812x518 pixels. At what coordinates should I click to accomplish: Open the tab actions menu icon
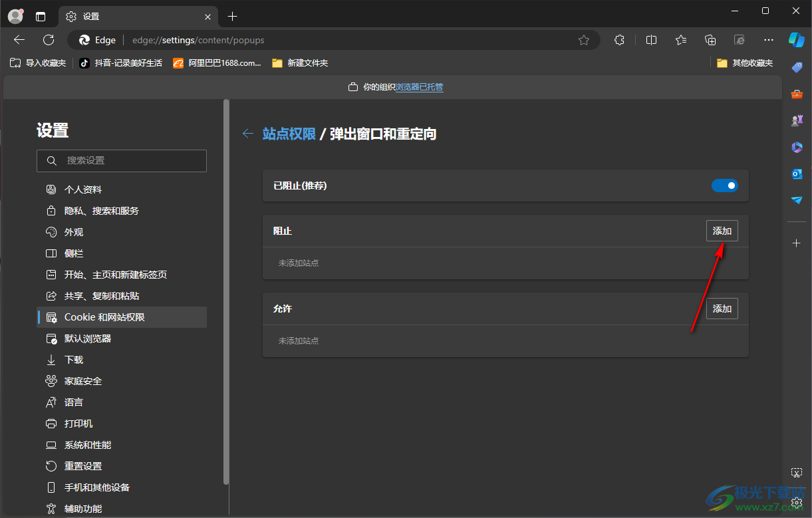coord(41,17)
